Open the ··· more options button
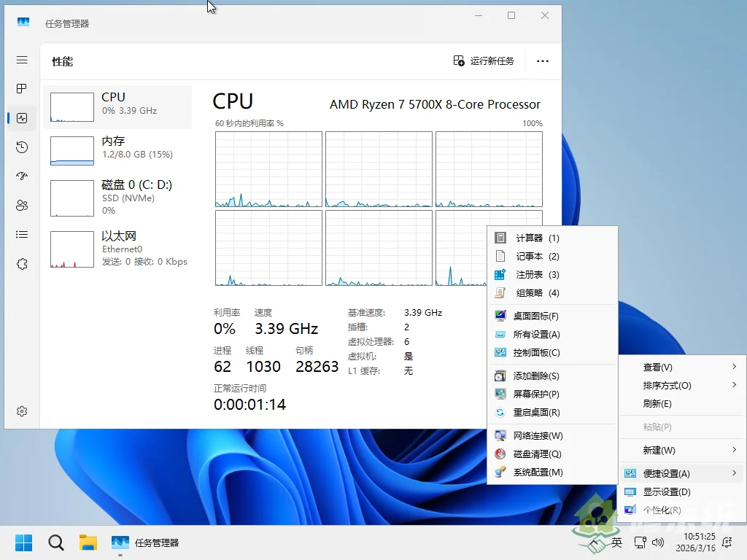Screen dimensions: 747x560 (542, 61)
